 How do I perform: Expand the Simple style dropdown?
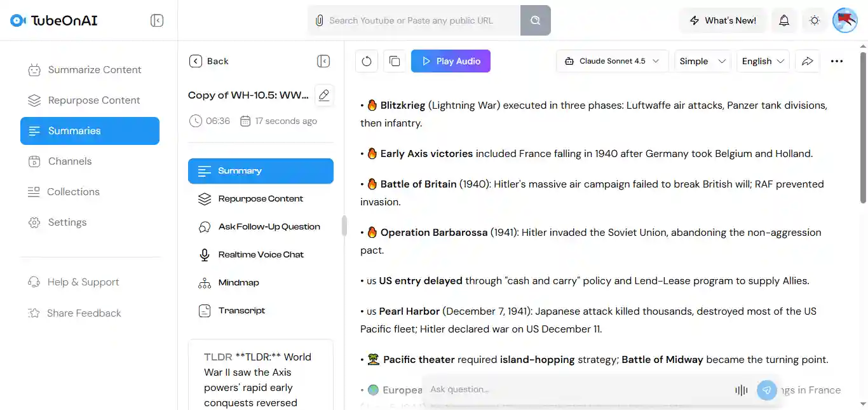[702, 61]
